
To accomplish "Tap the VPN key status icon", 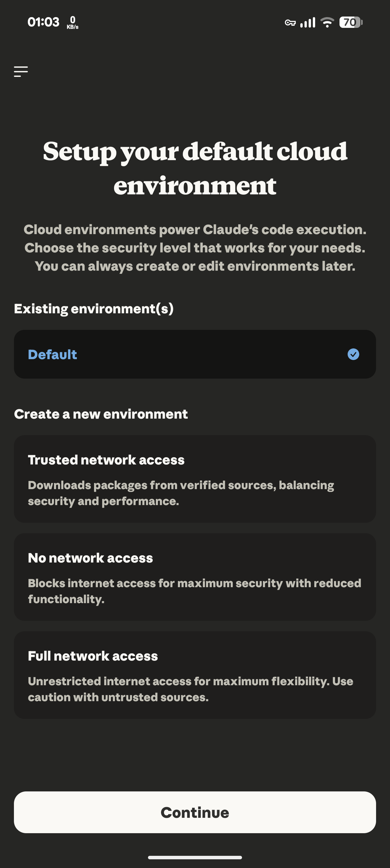I will pos(290,23).
